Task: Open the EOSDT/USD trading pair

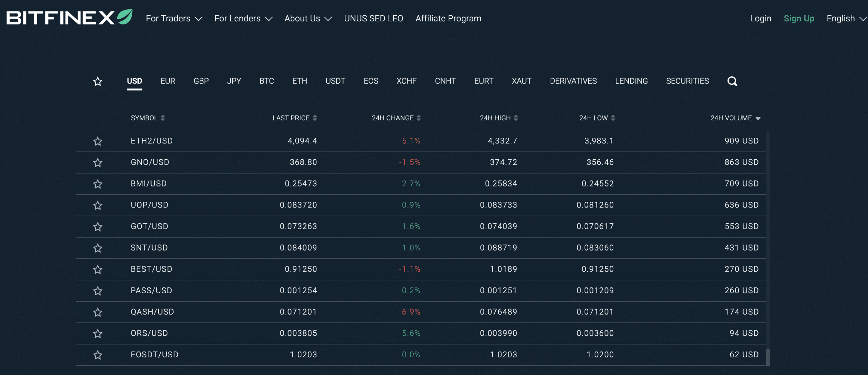Action: coord(155,354)
